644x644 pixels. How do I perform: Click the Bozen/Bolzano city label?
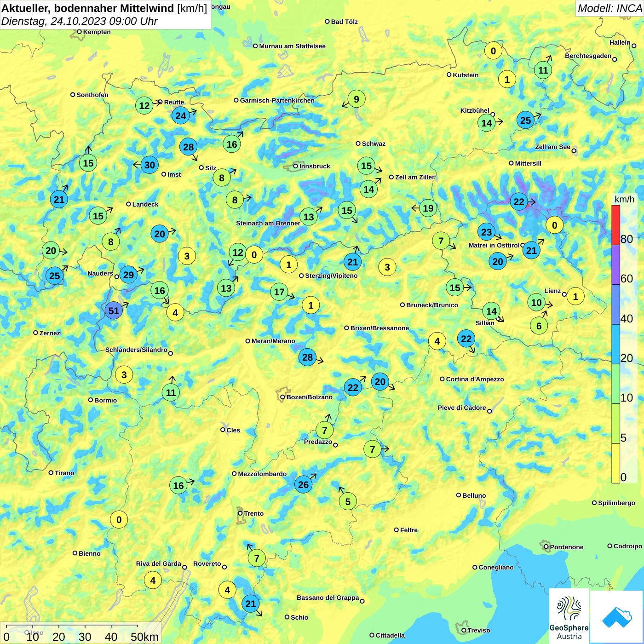[309, 397]
